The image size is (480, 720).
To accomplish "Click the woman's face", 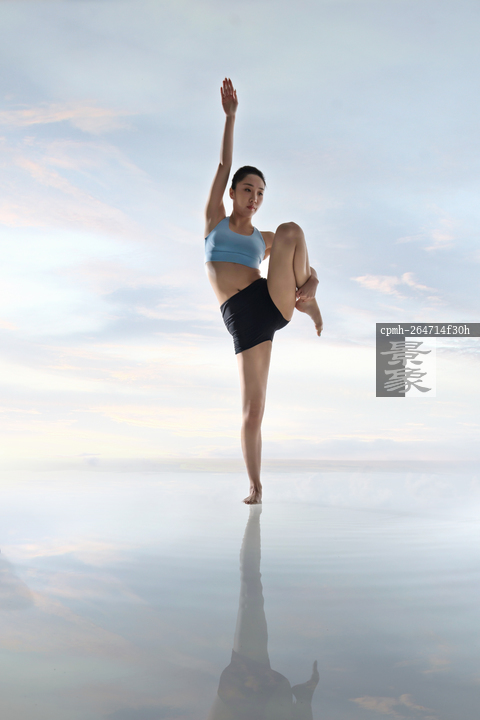I will pyautogui.click(x=249, y=198).
